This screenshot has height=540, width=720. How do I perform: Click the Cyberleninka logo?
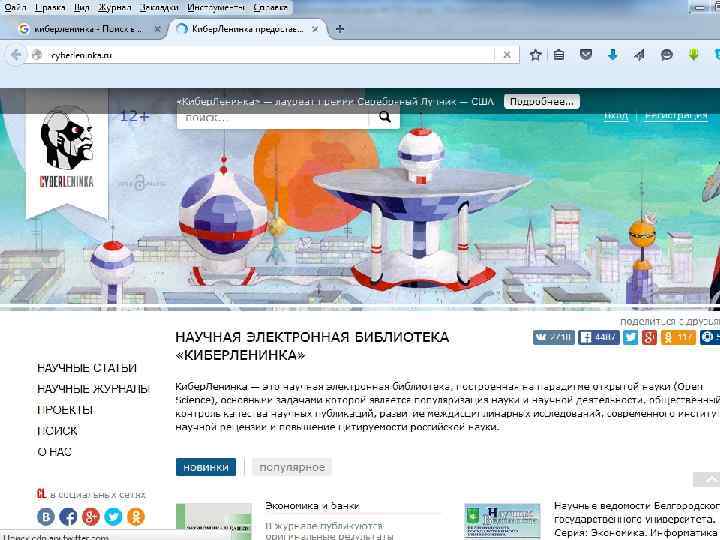pyautogui.click(x=67, y=147)
